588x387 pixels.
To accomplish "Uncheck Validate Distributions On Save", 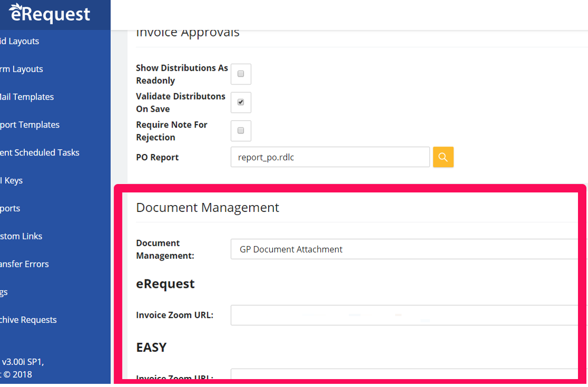I will [241, 102].
